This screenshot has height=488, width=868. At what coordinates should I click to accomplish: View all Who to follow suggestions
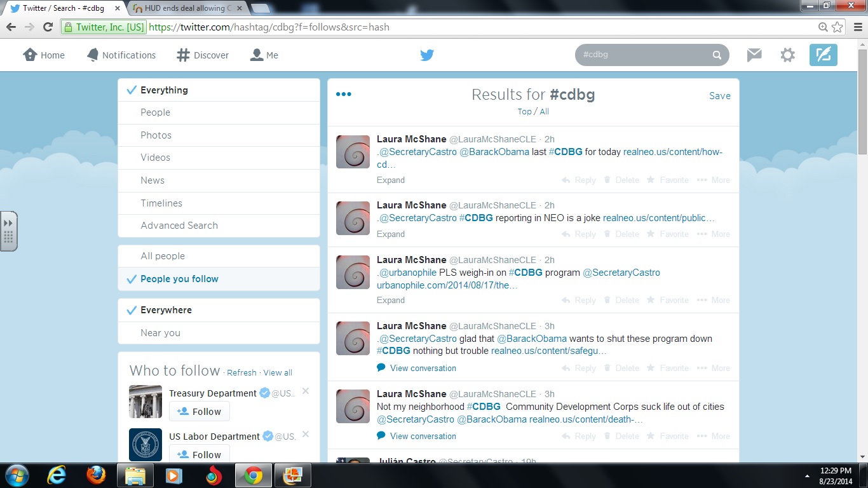[278, 372]
